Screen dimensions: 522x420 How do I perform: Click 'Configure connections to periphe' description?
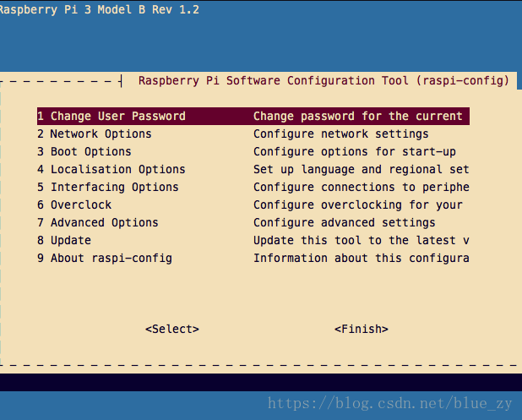[x=362, y=188]
